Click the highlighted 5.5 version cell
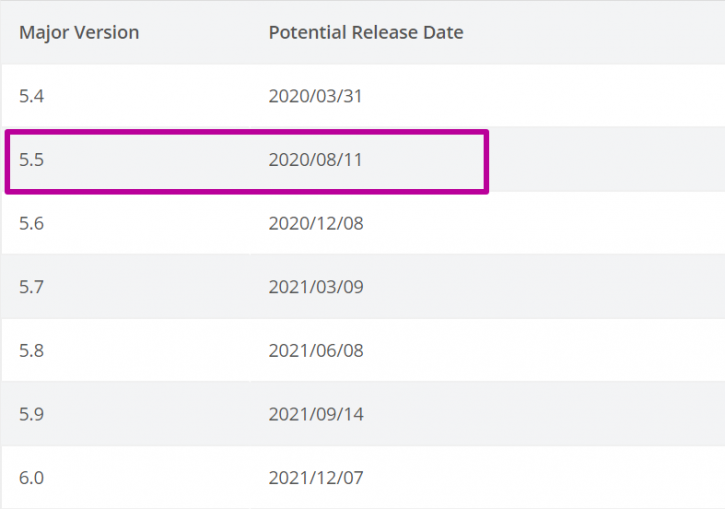Viewport: 725px width, 509px height. tap(31, 159)
